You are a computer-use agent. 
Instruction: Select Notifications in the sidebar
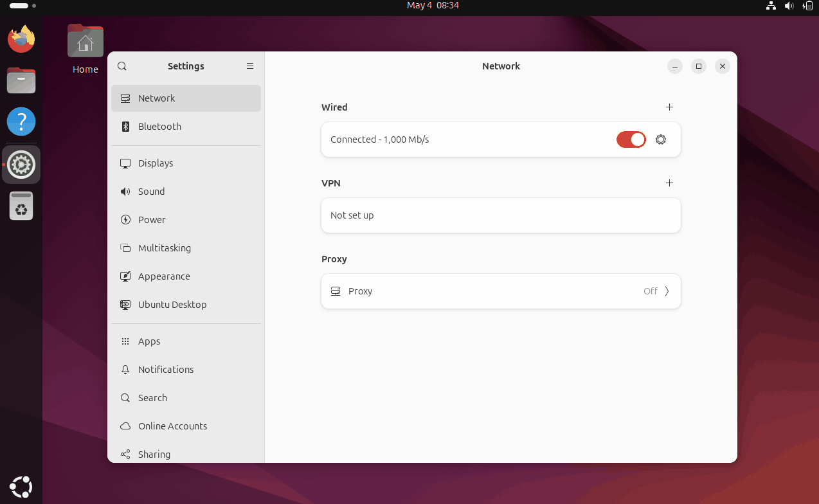pos(126,369)
